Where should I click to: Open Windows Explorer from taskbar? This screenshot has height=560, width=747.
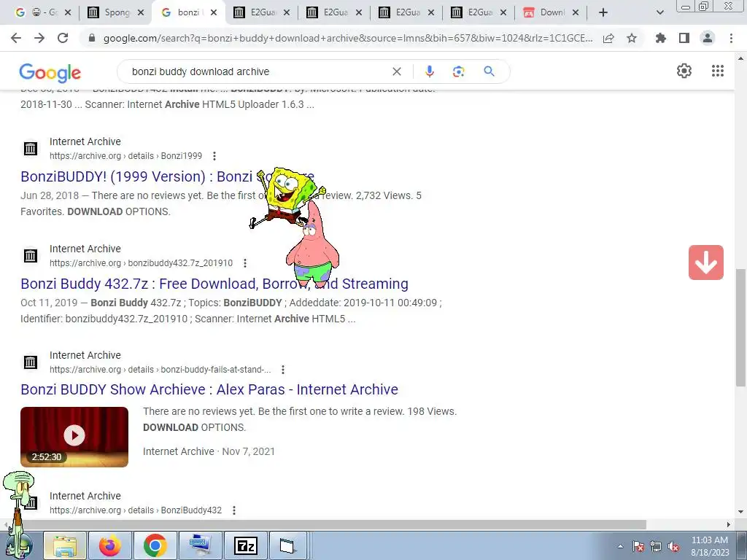[x=65, y=545]
